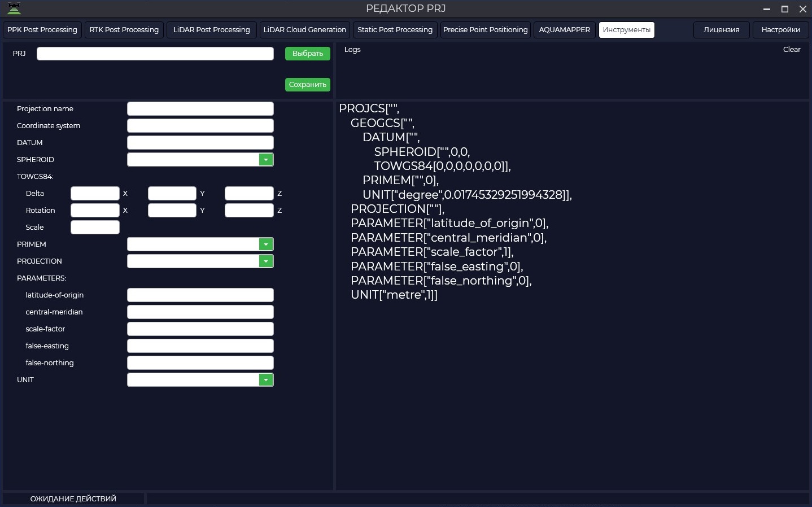Focus the Rotation Y field
This screenshot has height=507, width=812.
(x=172, y=211)
